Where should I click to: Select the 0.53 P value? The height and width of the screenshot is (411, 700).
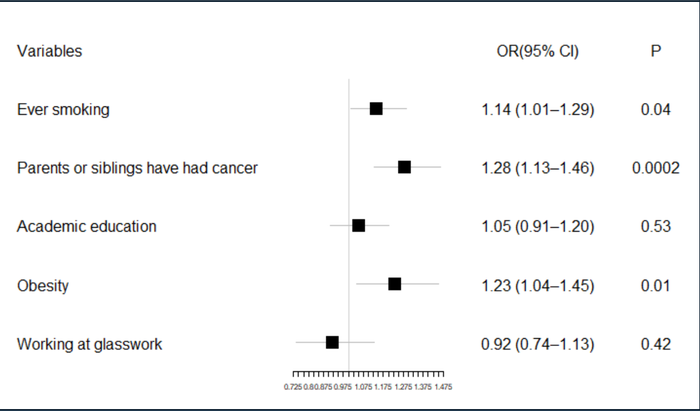655,226
